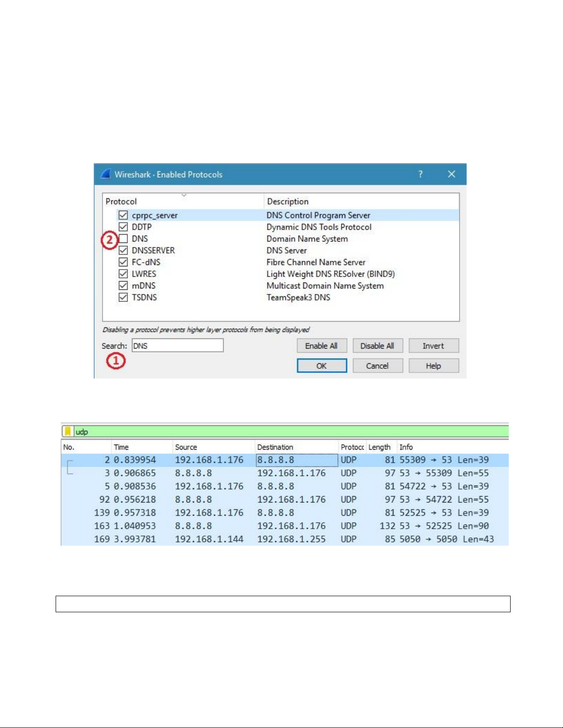The width and height of the screenshot is (563, 728).
Task: Click the Search field containing DNS
Action: [177, 346]
